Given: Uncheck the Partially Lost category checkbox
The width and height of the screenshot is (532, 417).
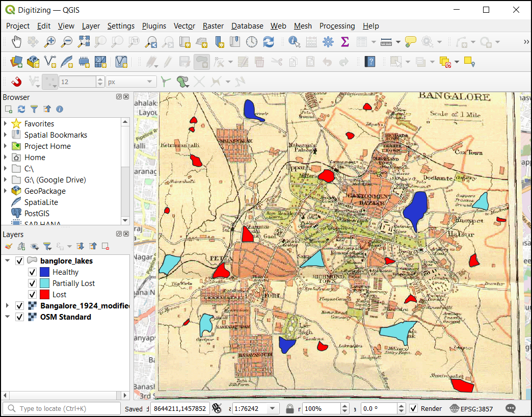Looking at the screenshot, I should point(32,283).
